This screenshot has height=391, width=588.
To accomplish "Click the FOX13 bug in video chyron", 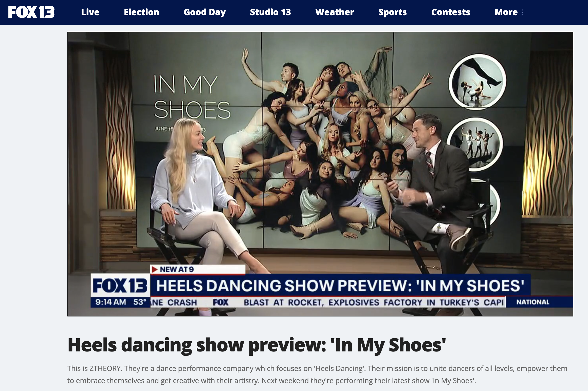I will pyautogui.click(x=120, y=285).
